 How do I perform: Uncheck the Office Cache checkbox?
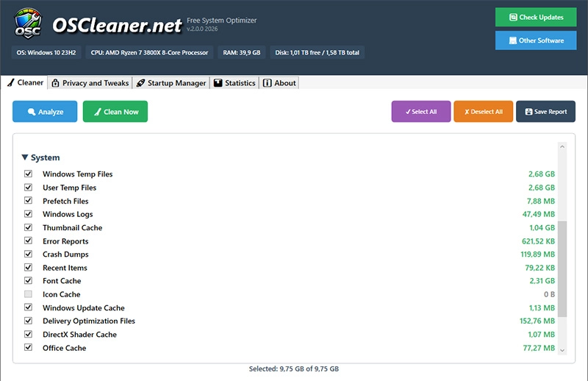28,347
